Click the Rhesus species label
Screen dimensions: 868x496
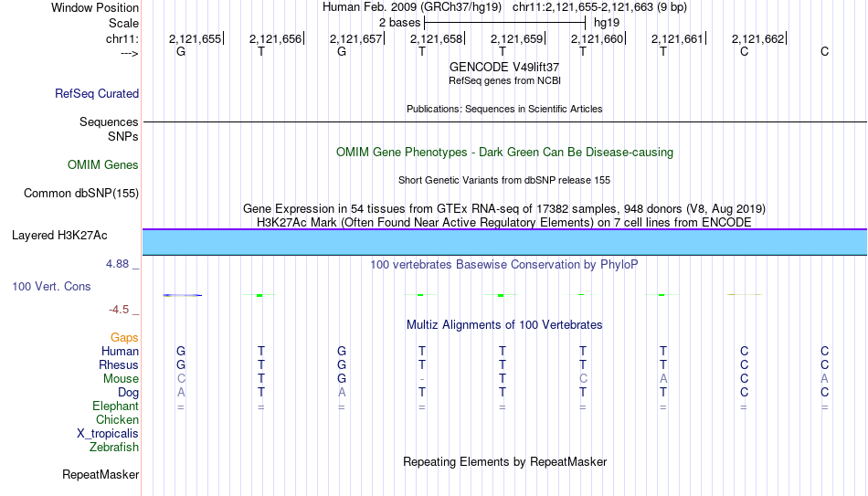[x=119, y=365]
